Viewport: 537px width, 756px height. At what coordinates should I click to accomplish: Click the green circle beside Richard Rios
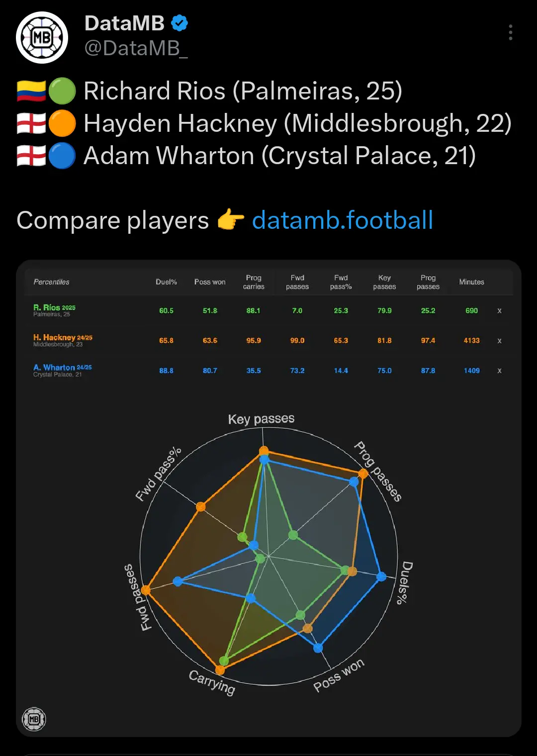pyautogui.click(x=62, y=91)
